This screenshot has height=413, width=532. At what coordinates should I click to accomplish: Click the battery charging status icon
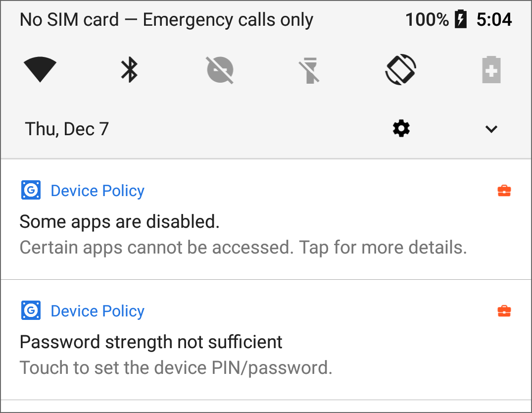[461, 20]
